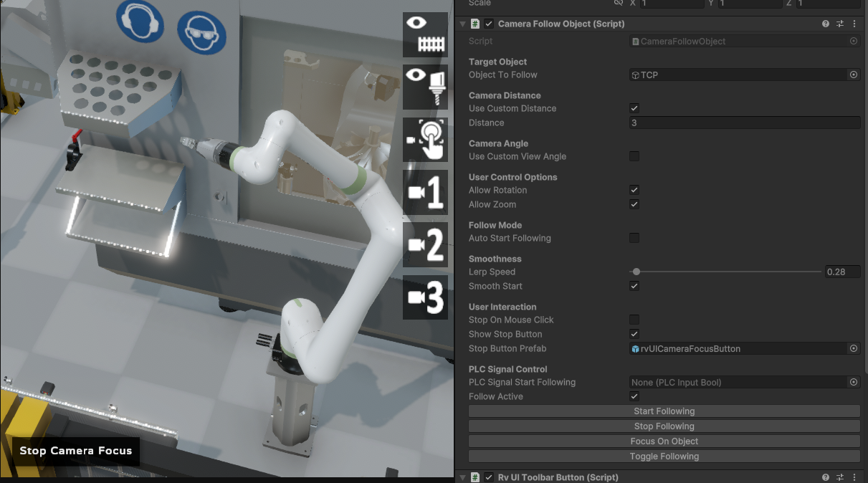Activate the touch-select camera focus icon
This screenshot has height=483, width=868.
tap(425, 140)
